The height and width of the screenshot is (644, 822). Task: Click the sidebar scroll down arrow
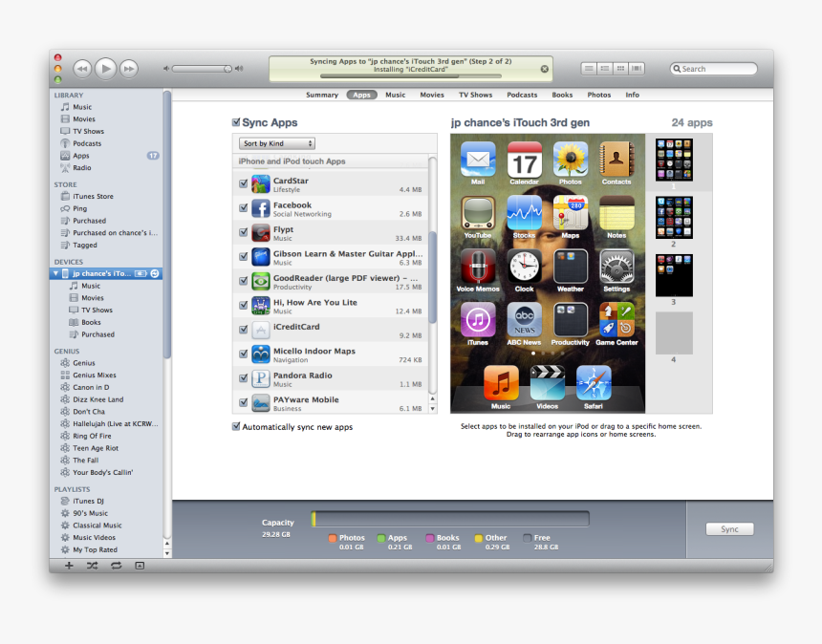tap(167, 553)
